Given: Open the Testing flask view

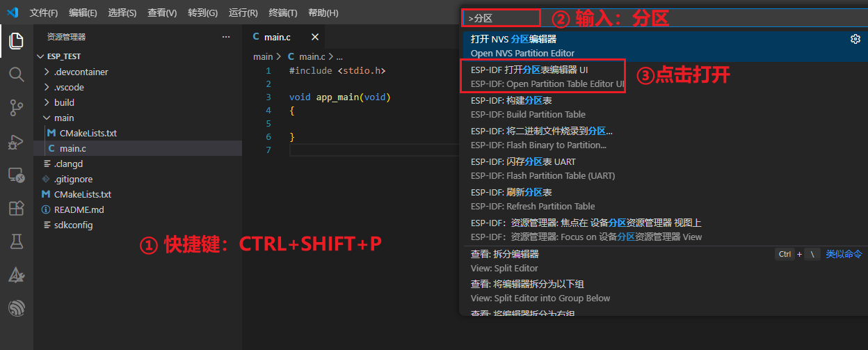Looking at the screenshot, I should (16, 241).
